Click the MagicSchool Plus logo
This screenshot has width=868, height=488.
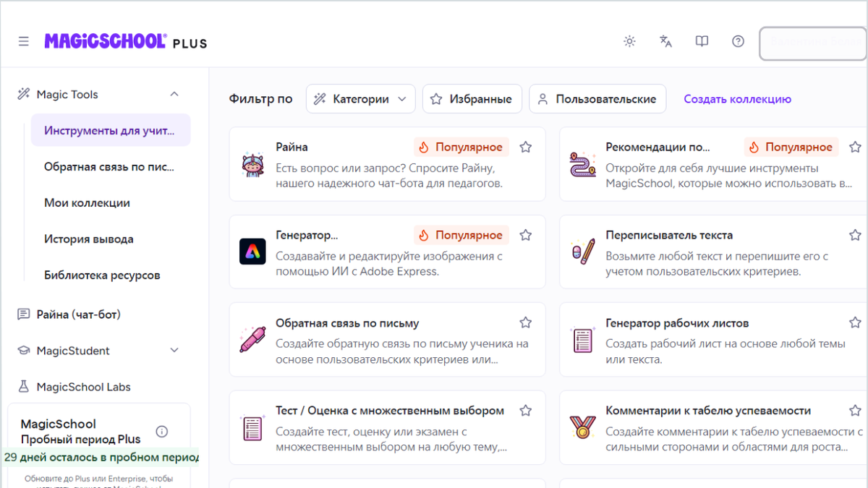[126, 41]
